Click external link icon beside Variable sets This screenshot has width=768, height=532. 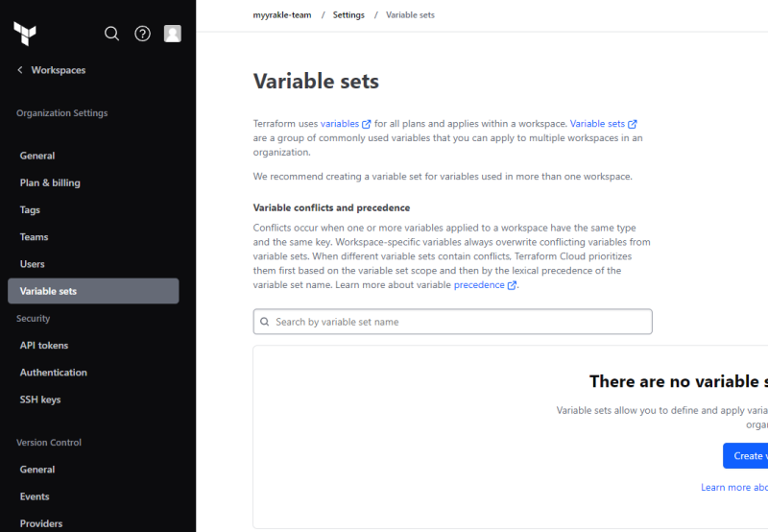coord(633,124)
